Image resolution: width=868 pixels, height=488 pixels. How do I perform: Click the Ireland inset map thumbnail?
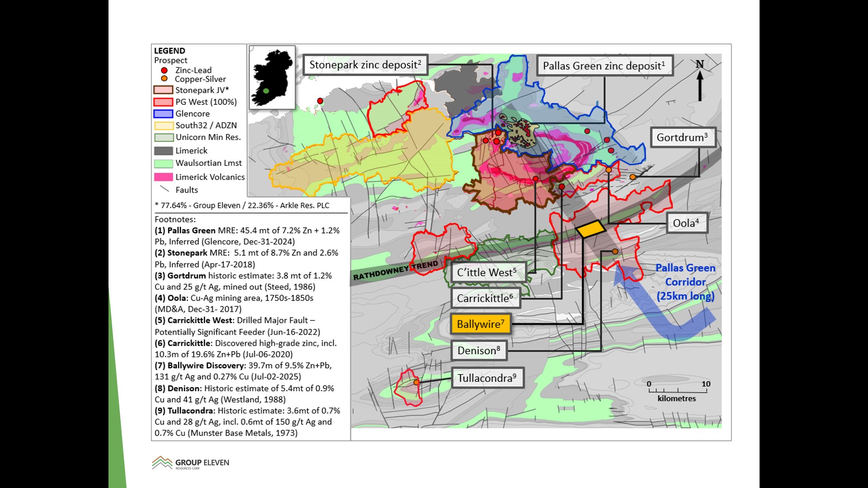pyautogui.click(x=272, y=77)
